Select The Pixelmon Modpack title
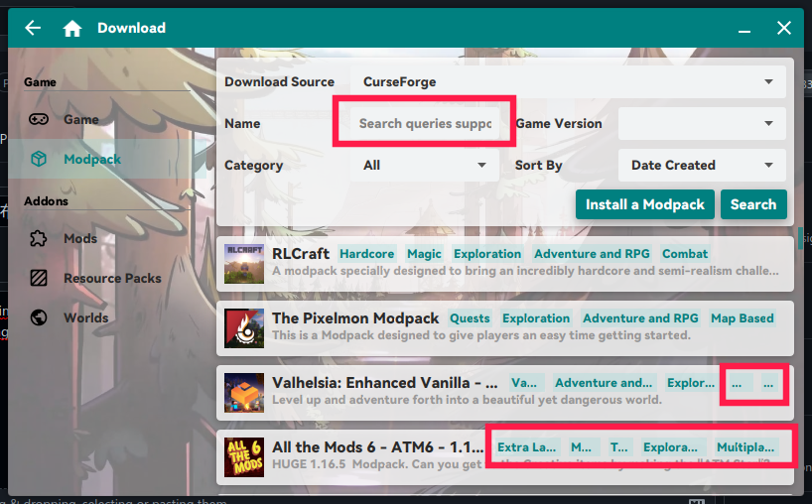 tap(355, 318)
